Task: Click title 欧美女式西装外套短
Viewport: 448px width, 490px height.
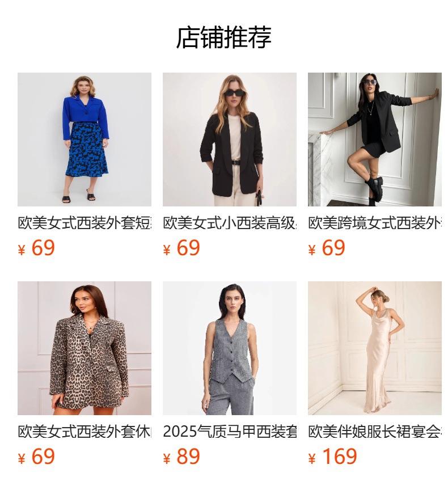Action: tap(84, 223)
